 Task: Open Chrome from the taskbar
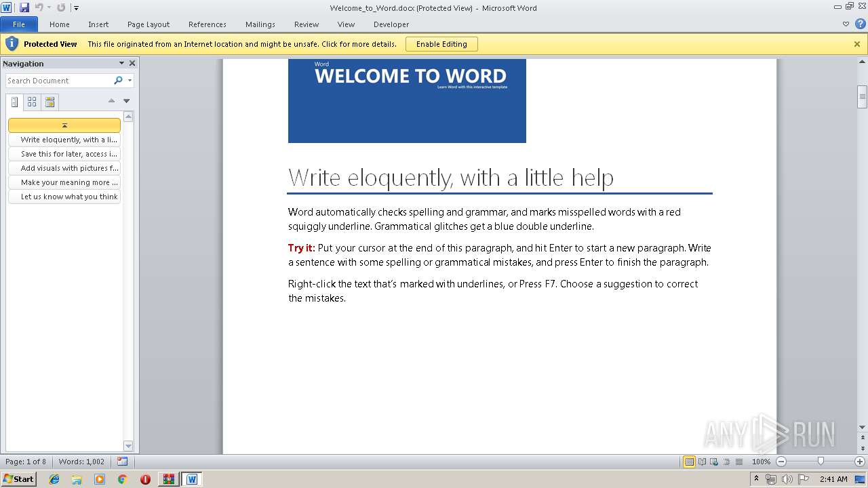(x=122, y=479)
